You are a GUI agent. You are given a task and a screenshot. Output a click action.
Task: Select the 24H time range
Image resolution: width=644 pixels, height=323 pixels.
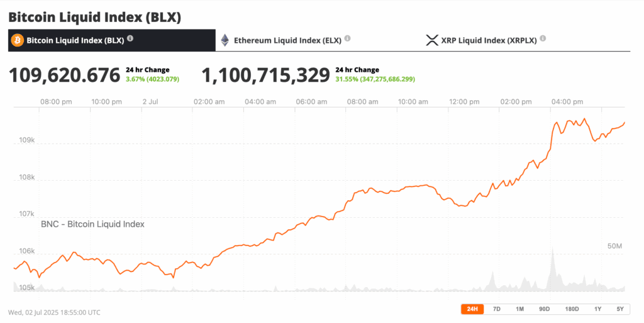tap(472, 309)
